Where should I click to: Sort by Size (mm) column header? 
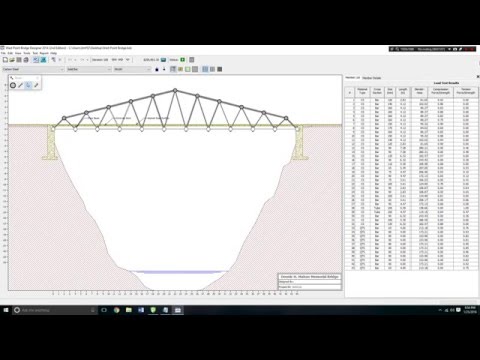coord(390,91)
